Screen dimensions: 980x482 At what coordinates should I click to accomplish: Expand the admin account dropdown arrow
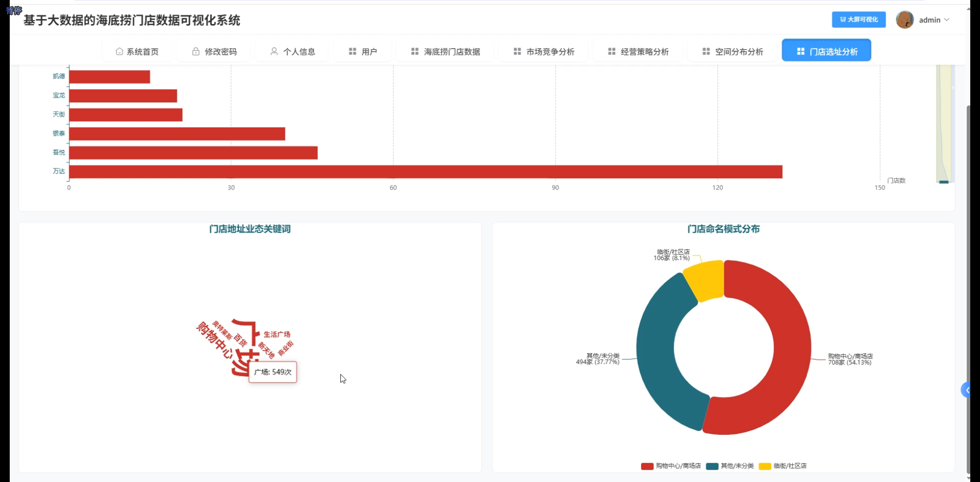[x=947, y=19]
